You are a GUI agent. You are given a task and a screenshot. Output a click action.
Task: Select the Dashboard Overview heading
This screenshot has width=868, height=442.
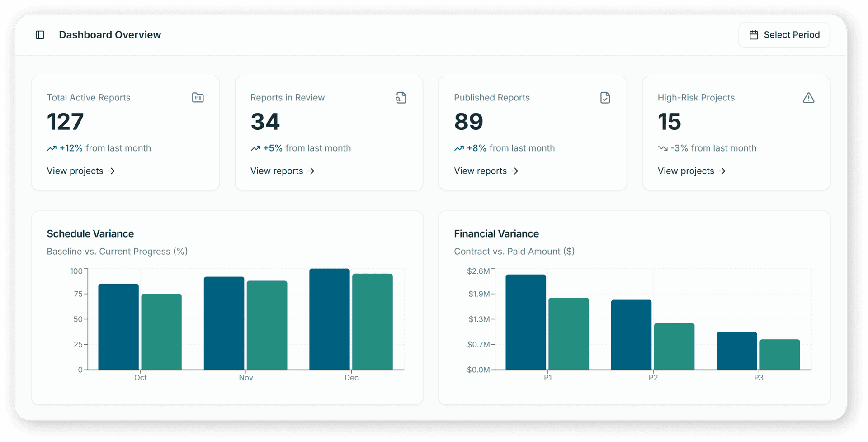[110, 34]
